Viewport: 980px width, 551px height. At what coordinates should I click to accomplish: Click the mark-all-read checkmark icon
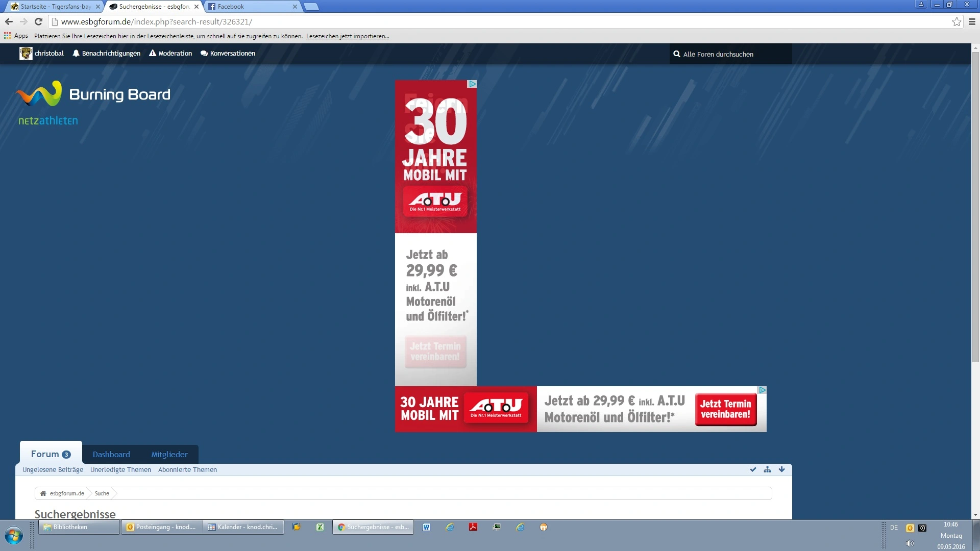753,469
